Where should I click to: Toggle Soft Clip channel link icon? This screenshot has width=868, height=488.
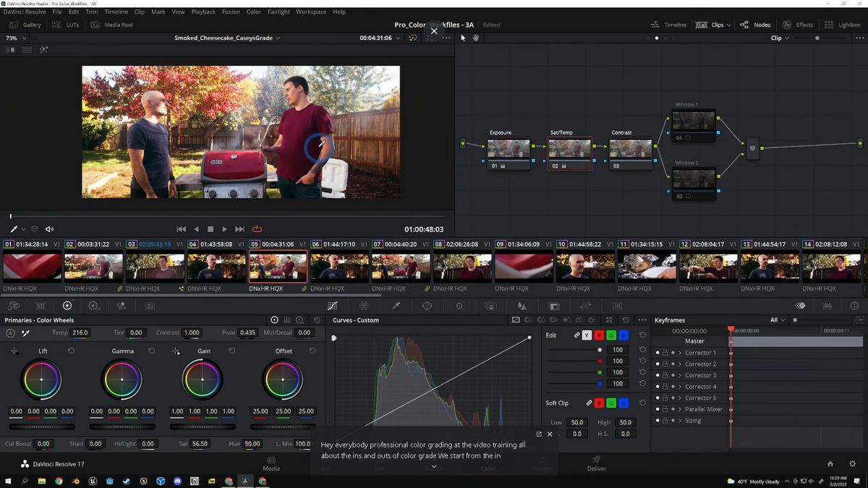coord(589,403)
